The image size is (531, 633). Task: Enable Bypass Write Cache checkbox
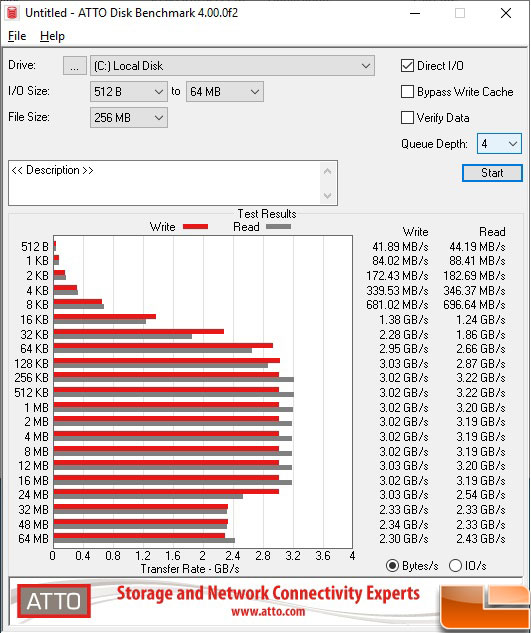coord(407,92)
